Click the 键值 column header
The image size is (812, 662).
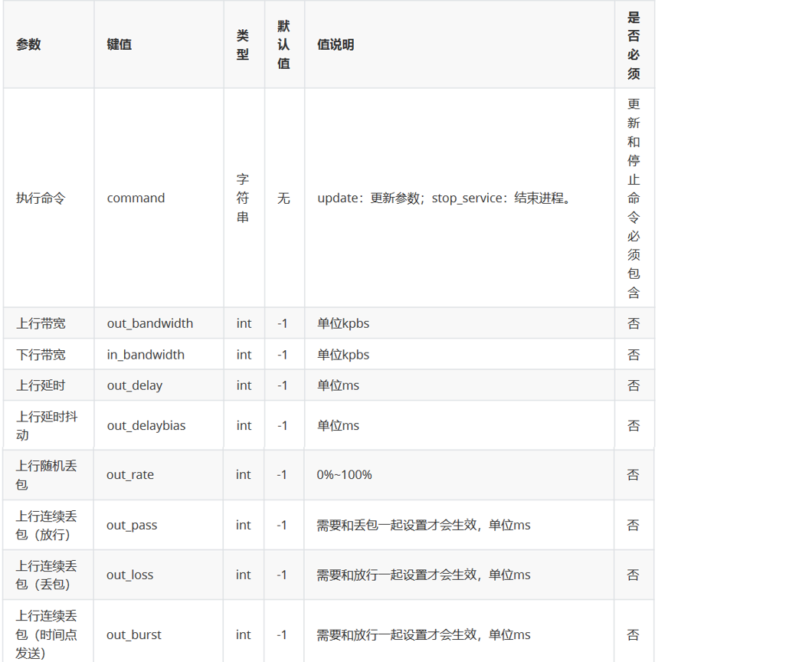[x=118, y=44]
